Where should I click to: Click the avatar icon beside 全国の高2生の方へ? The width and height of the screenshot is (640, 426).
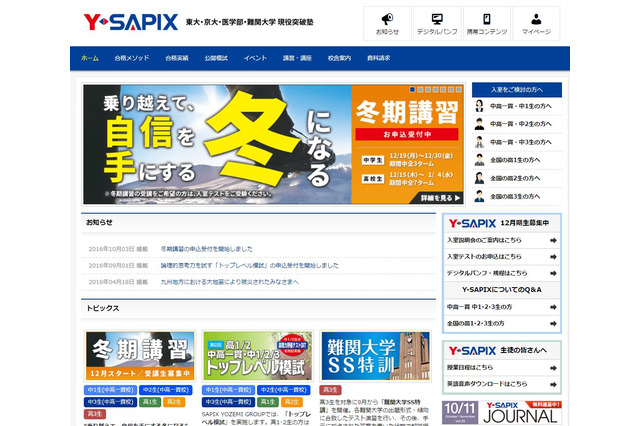pos(479,178)
